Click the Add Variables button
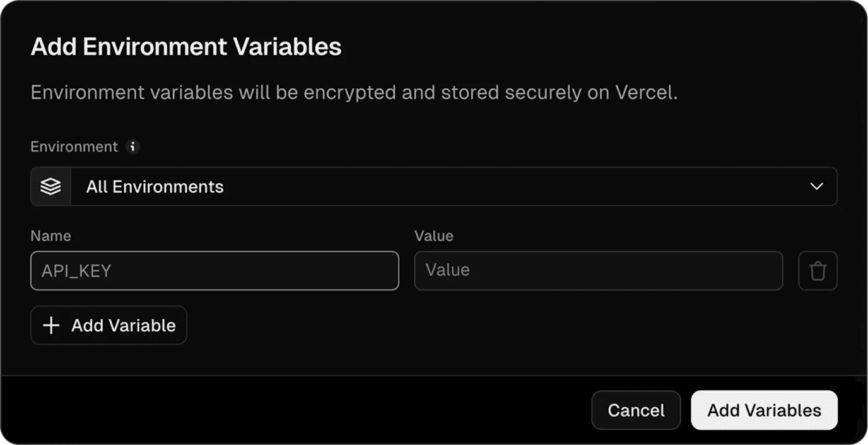Viewport: 868px width, 445px height. point(764,410)
